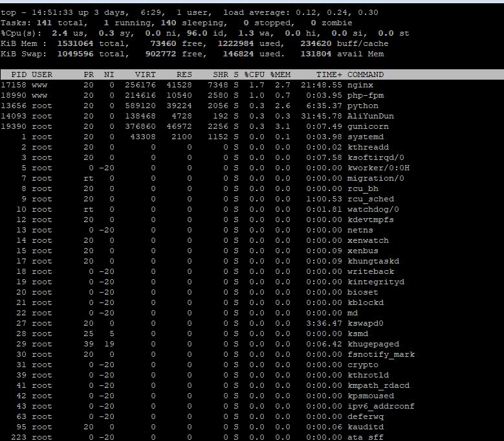504x441 pixels.
Task: Click PID 18990 of php-fpm
Action: pyautogui.click(x=14, y=96)
